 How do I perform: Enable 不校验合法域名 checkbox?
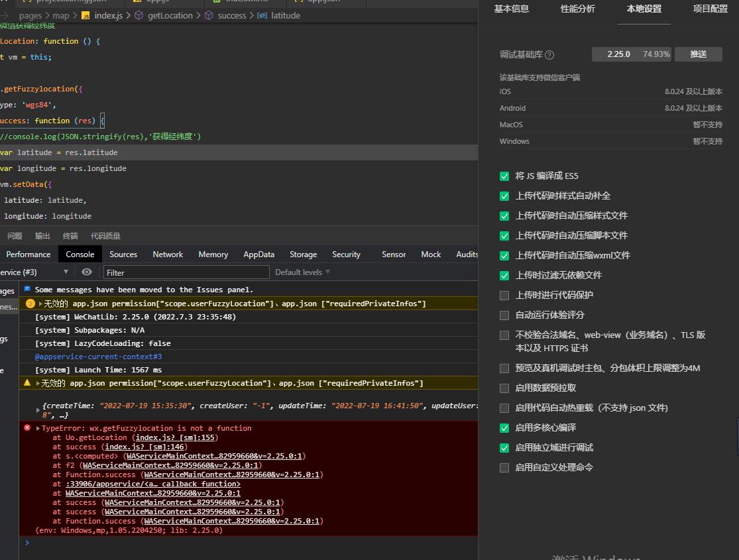click(504, 335)
